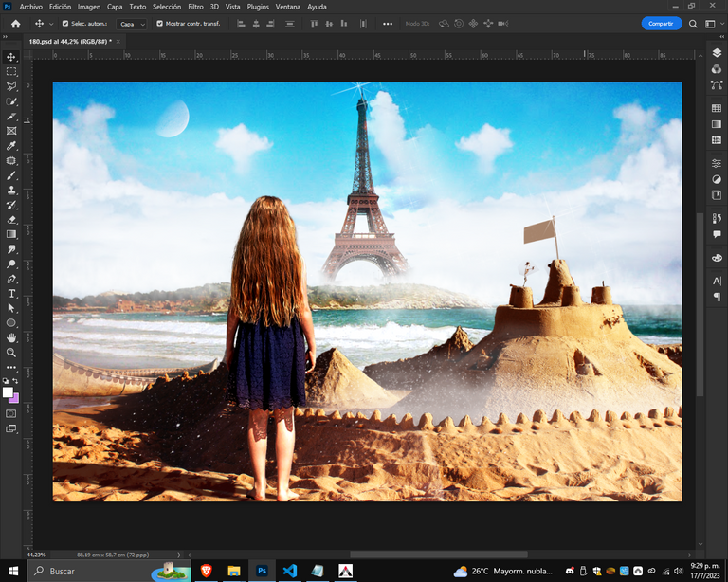The height and width of the screenshot is (582, 728).
Task: Click the taskbar Buscar search box
Action: 110,571
